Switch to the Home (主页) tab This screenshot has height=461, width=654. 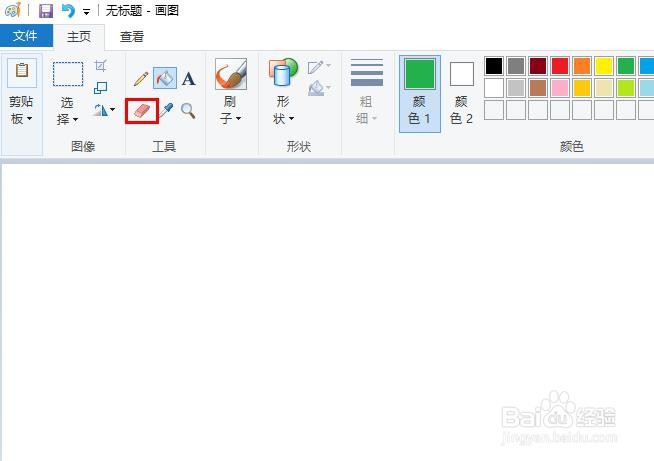click(x=79, y=37)
